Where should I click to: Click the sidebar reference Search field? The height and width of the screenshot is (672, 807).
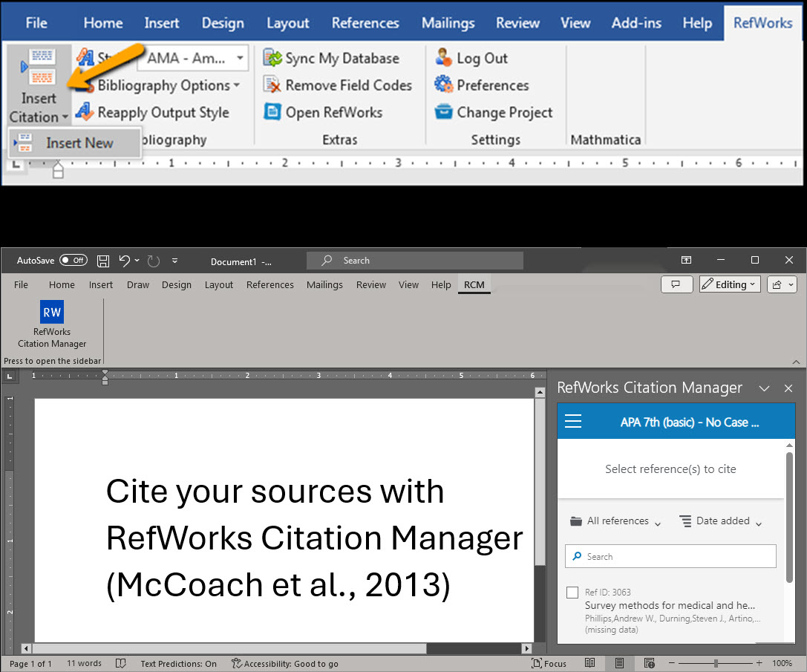(670, 557)
